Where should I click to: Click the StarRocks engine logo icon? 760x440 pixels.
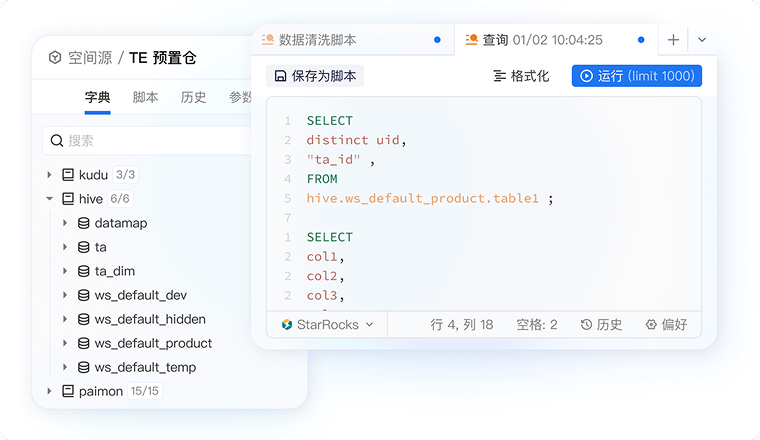tap(286, 325)
